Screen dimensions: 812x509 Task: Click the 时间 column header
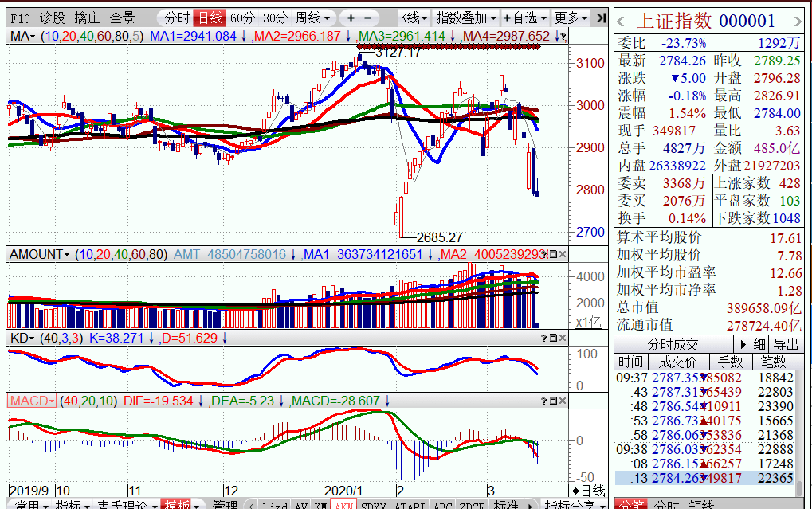click(630, 362)
